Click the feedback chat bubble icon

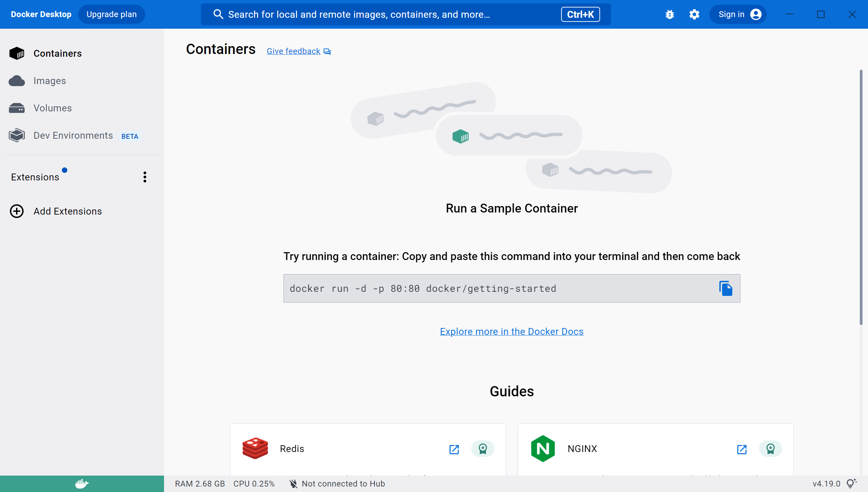click(x=327, y=52)
